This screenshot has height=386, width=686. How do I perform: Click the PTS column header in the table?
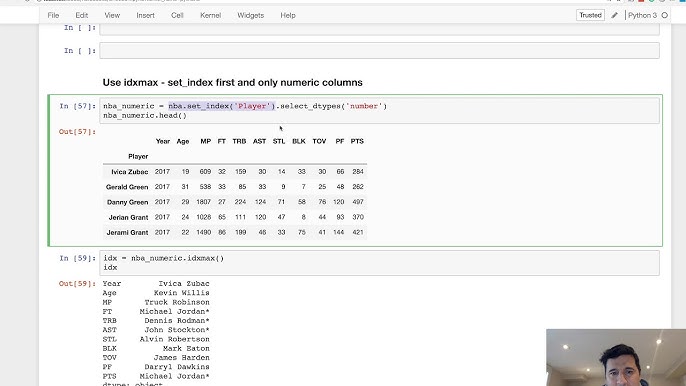357,141
